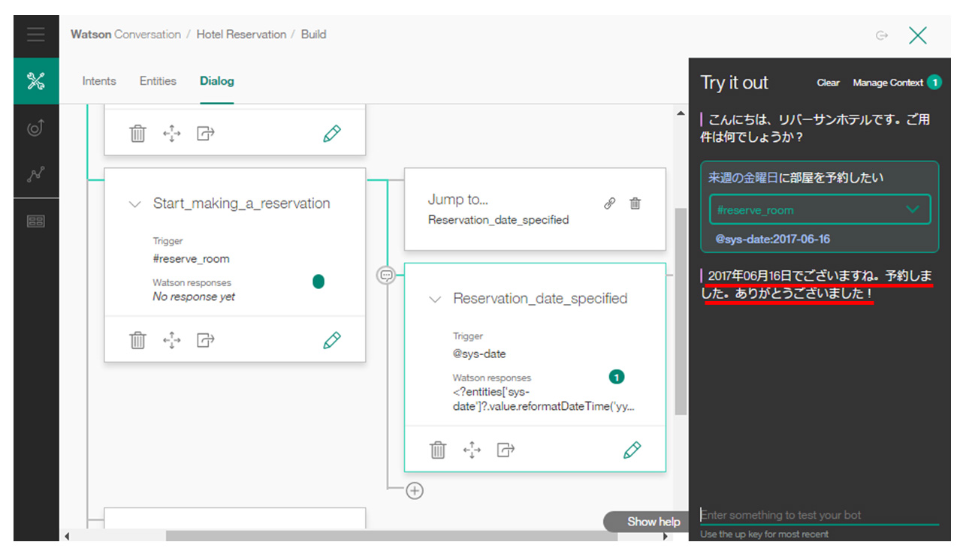Open Manage Context
This screenshot has height=560, width=972.
(x=888, y=83)
